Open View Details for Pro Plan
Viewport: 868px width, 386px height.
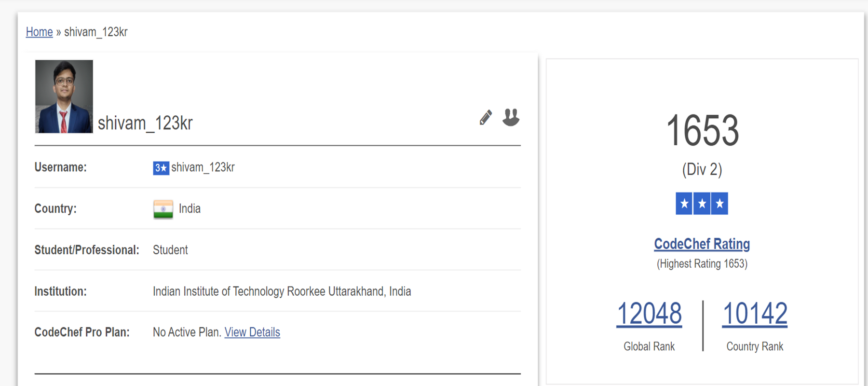(252, 332)
